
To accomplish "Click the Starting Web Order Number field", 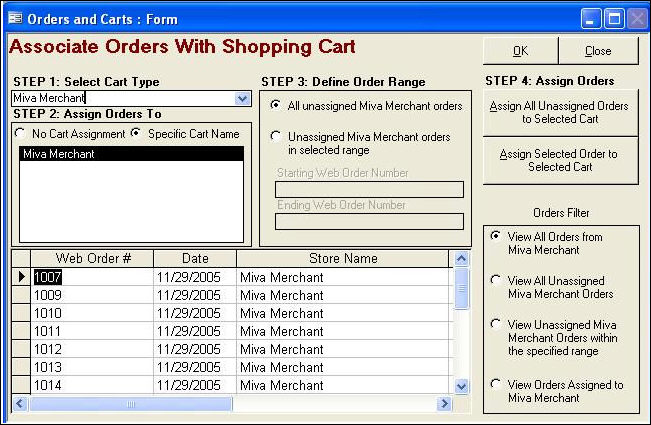I will (x=369, y=189).
